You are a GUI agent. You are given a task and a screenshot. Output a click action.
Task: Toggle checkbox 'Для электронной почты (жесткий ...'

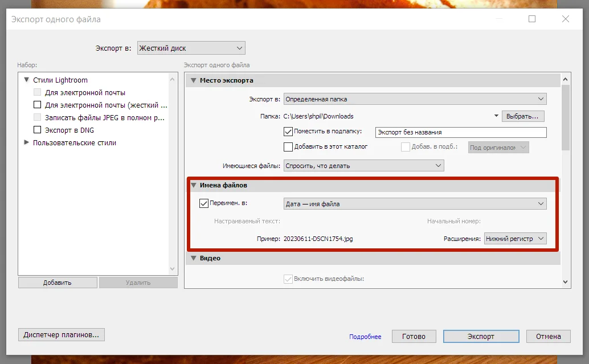37,104
